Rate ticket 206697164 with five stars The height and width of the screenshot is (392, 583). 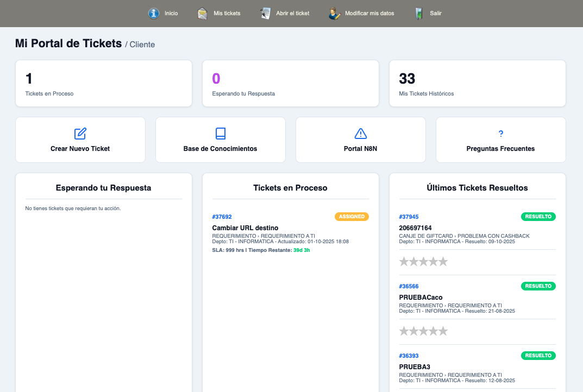point(444,261)
